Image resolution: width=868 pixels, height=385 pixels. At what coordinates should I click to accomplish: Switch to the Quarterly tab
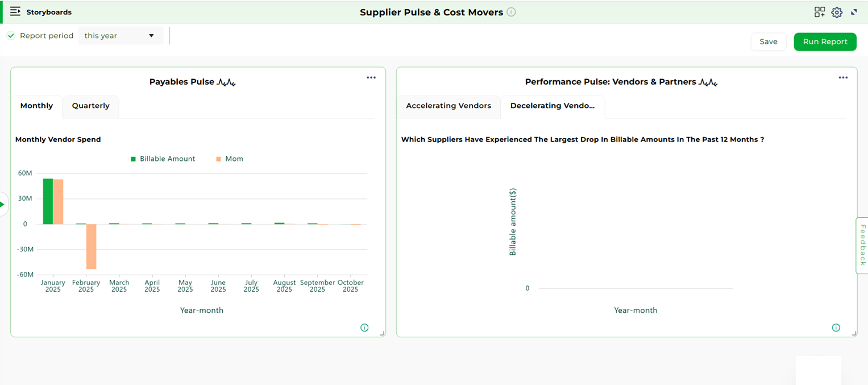[x=90, y=106]
